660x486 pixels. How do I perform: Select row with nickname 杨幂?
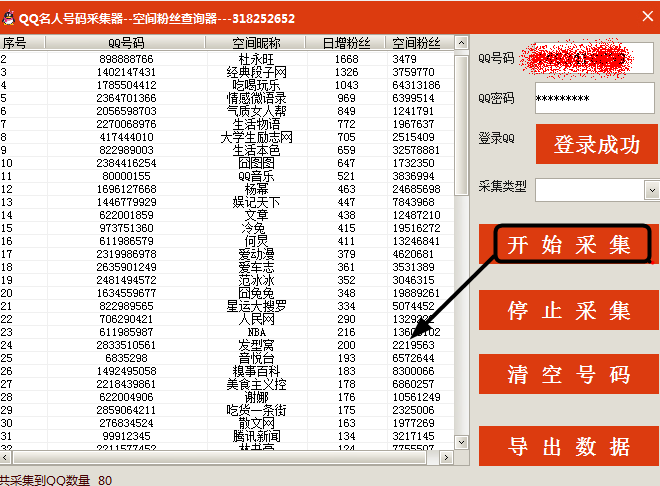pyautogui.click(x=227, y=189)
